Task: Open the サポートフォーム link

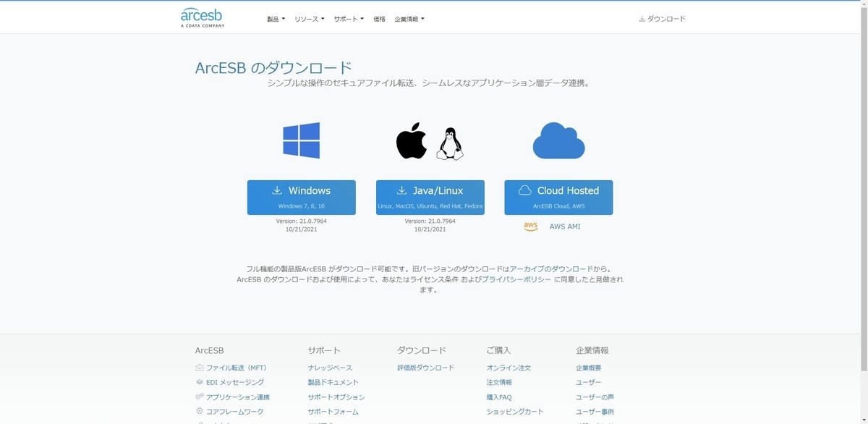Action: pyautogui.click(x=333, y=412)
